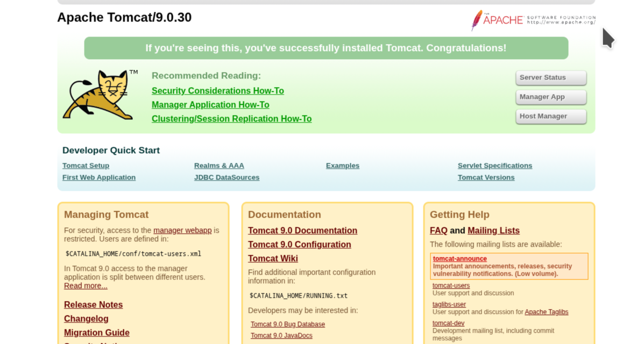Open Realms & AAA link

(x=219, y=166)
